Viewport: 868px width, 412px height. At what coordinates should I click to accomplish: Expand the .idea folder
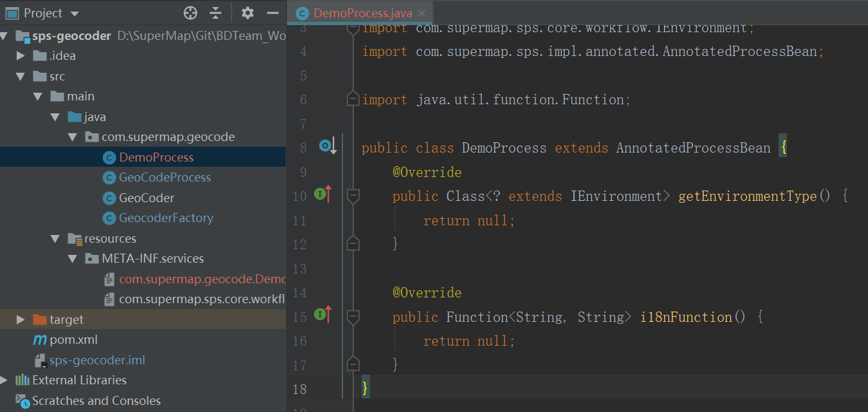pos(21,56)
